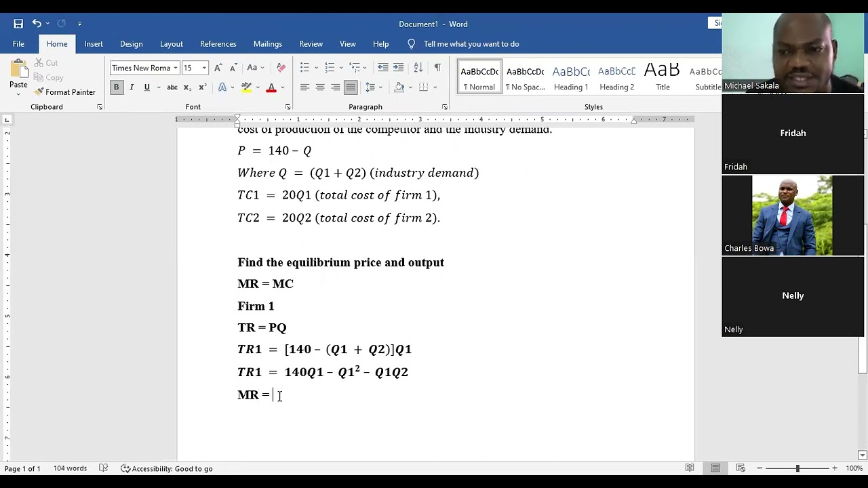Open the View tab

[x=348, y=44]
